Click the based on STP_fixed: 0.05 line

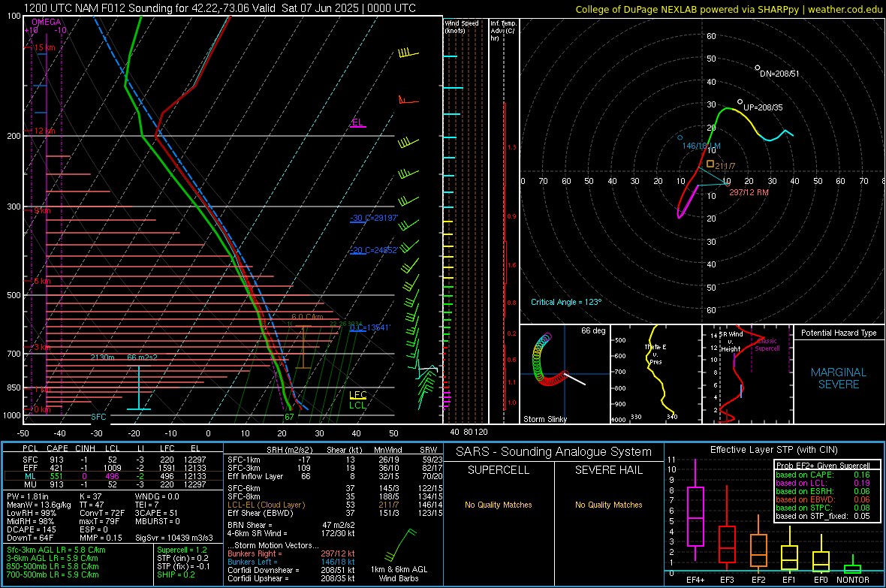click(823, 516)
